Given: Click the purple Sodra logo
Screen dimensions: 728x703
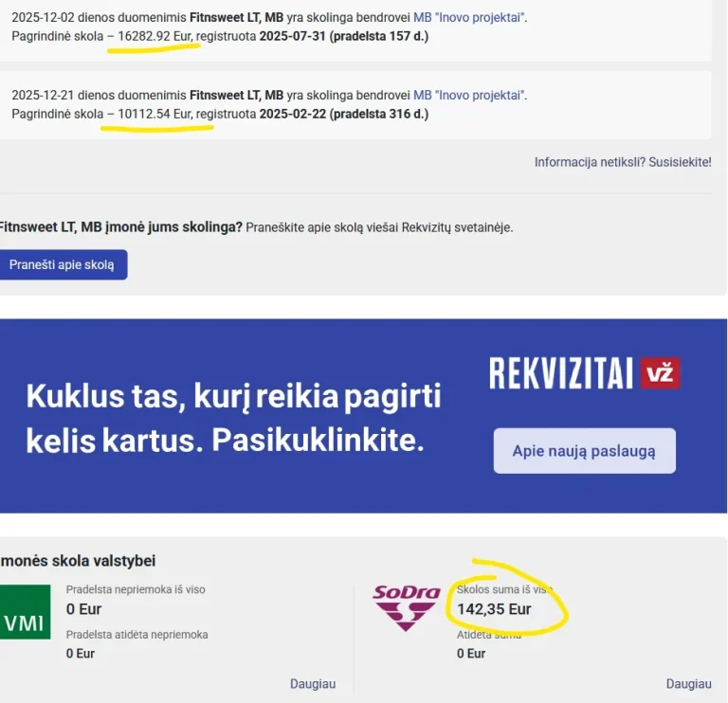Looking at the screenshot, I should (407, 607).
